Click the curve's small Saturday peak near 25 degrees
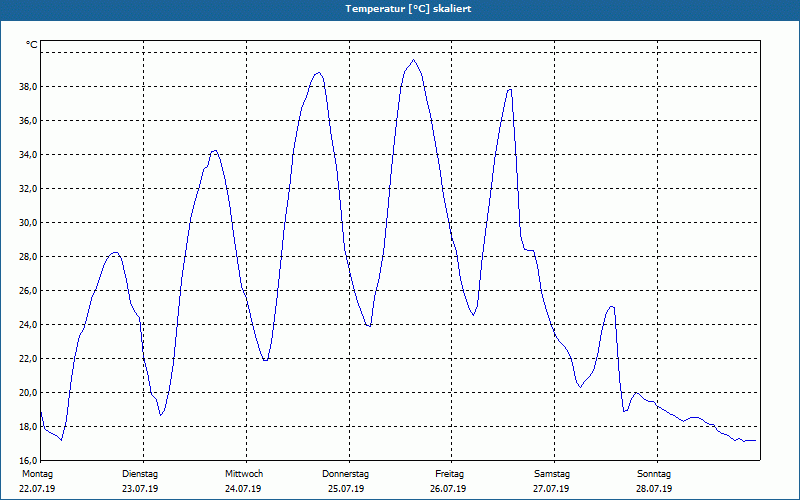Screen dimensions: 800x500 click(x=612, y=307)
